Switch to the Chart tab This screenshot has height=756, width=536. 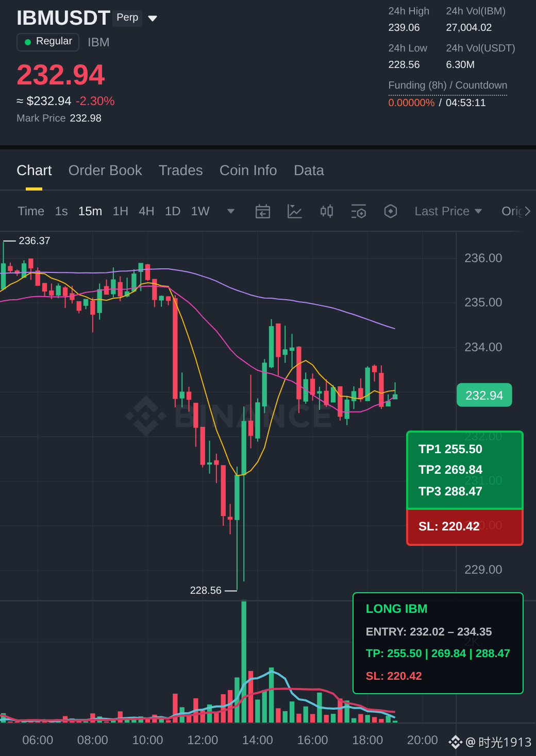pyautogui.click(x=34, y=170)
